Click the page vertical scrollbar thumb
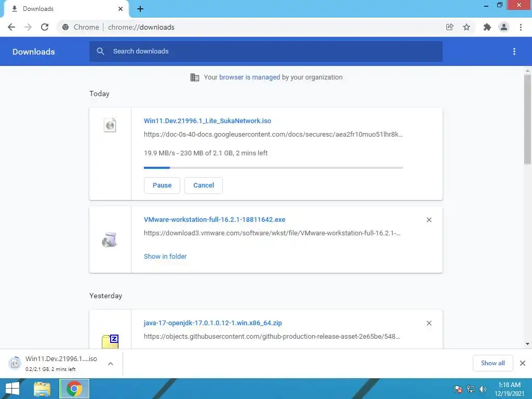Viewport: 532px width, 399px height. tap(527, 119)
